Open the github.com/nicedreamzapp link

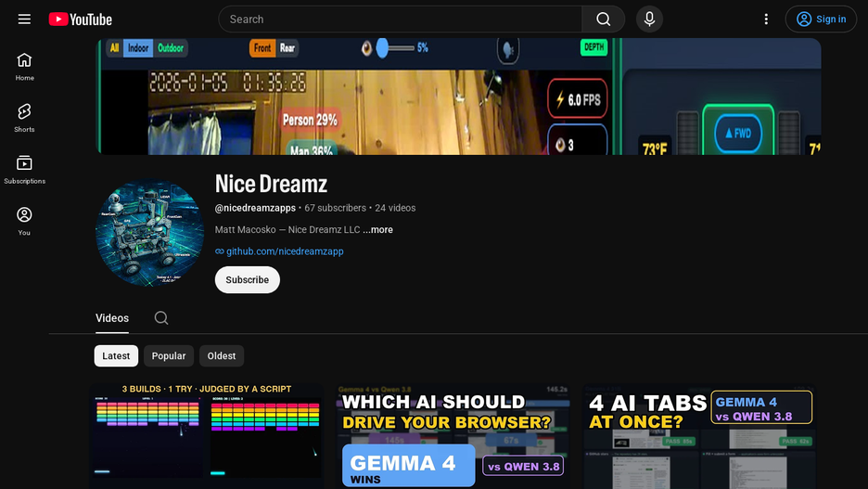pos(285,251)
